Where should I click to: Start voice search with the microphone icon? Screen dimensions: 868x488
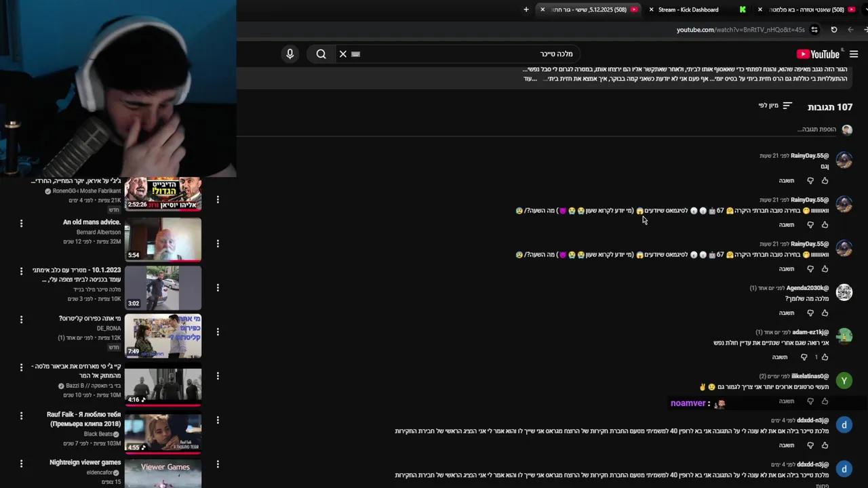[x=290, y=54]
